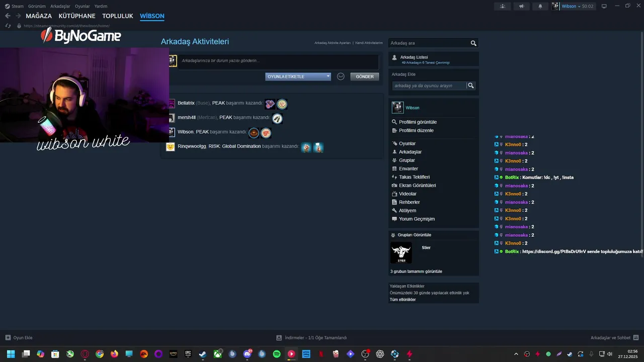Open emoticon picker smiley icon
This screenshot has width=644, height=362.
pyautogui.click(x=341, y=76)
